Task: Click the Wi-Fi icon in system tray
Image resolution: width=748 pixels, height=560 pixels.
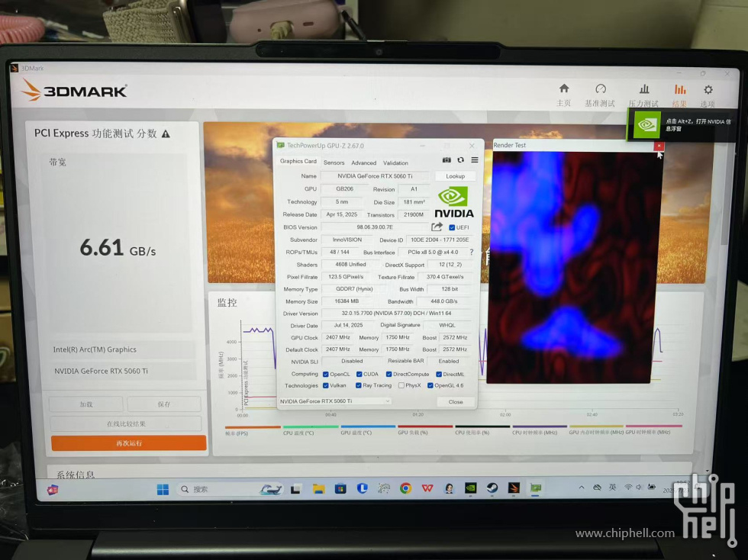Action: pyautogui.click(x=627, y=487)
